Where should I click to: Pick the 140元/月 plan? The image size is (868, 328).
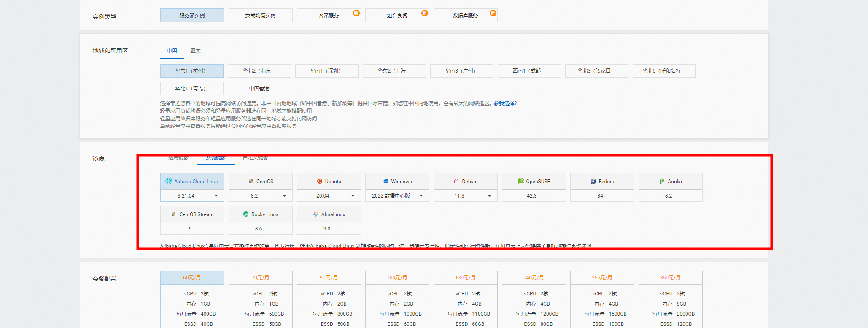coord(534,278)
